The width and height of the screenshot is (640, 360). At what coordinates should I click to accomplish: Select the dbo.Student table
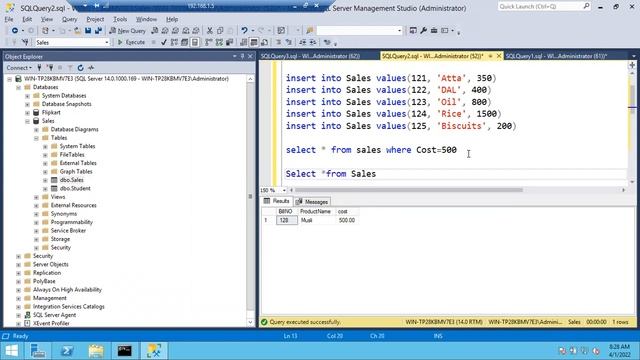(x=75, y=189)
